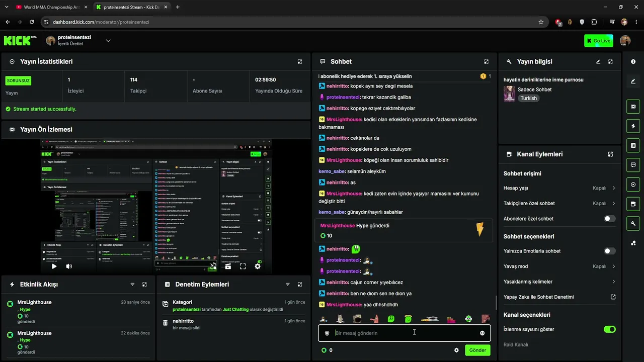The height and width of the screenshot is (362, 644).
Task: Open the emoji picker in the chat box
Action: 482,333
